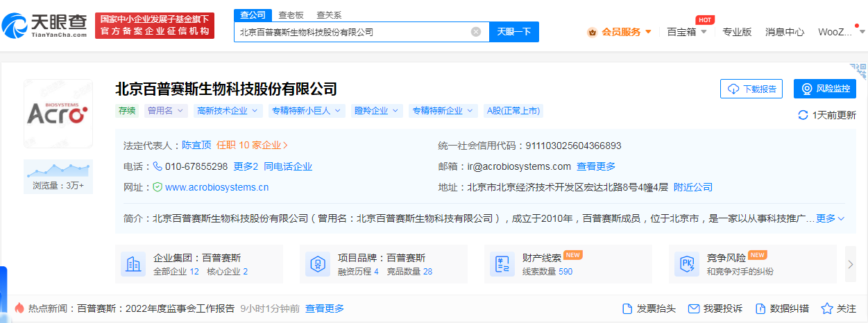Click the 北京百普赛斯生物科技股份有限公司 title heading
The image size is (868, 323).
pyautogui.click(x=226, y=89)
